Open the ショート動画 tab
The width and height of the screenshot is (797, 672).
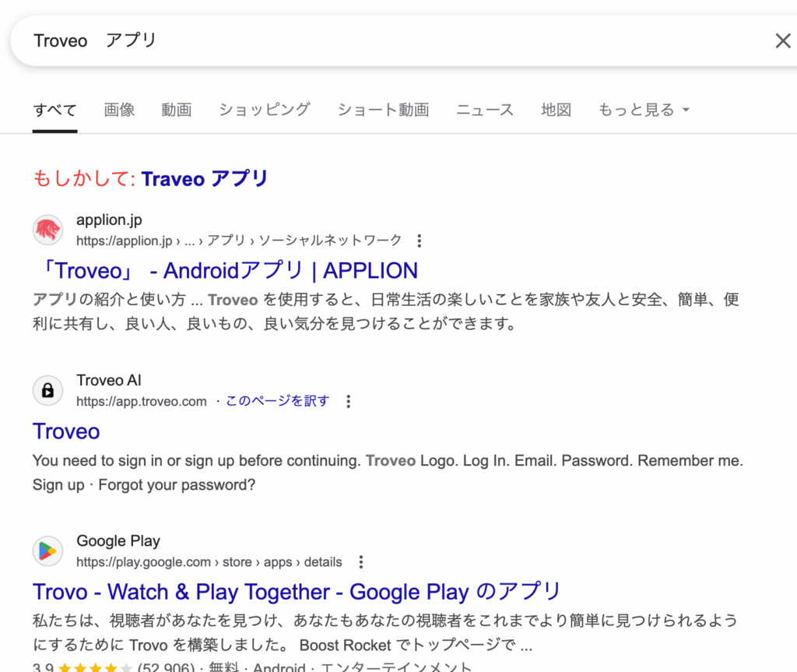pyautogui.click(x=383, y=110)
